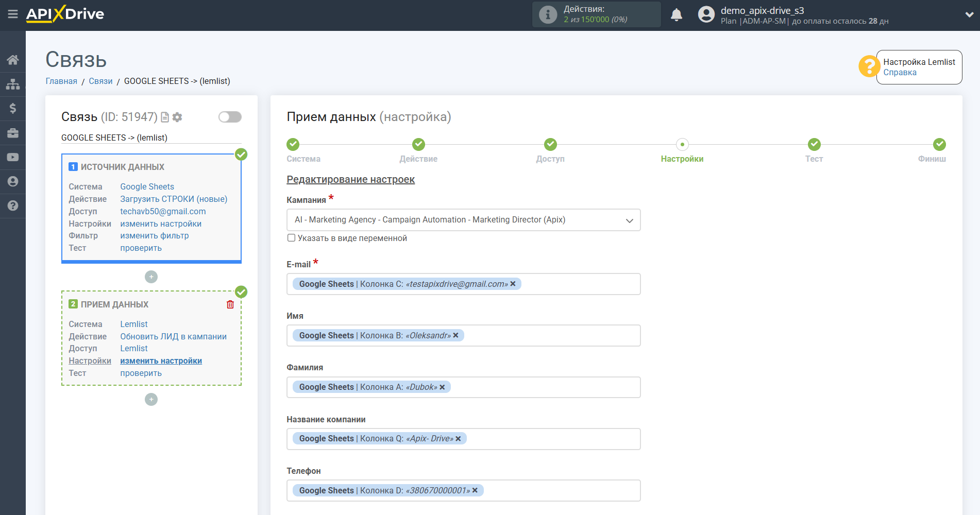Open the user profile icon in sidebar
Image resolution: width=980 pixels, height=515 pixels.
click(x=13, y=181)
